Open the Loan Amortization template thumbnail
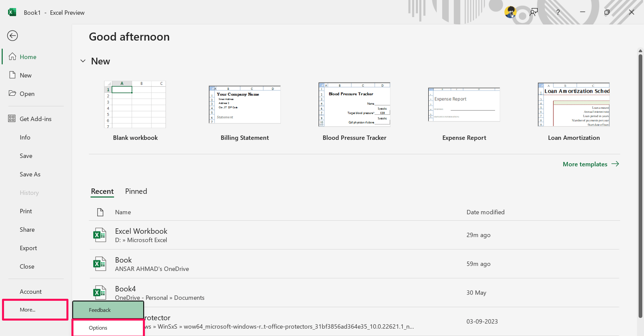Image resolution: width=644 pixels, height=336 pixels. click(574, 105)
